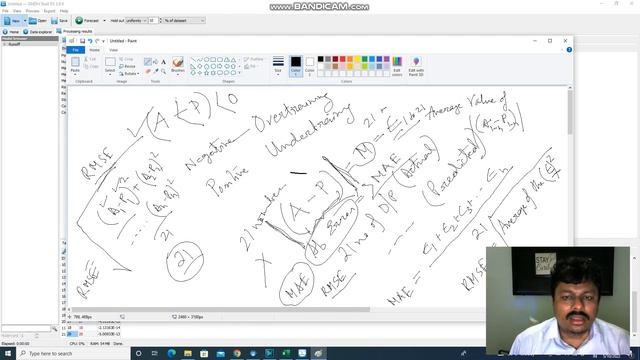The width and height of the screenshot is (640, 360).
Task: Open File Explorer from the taskbar
Action: 188,353
